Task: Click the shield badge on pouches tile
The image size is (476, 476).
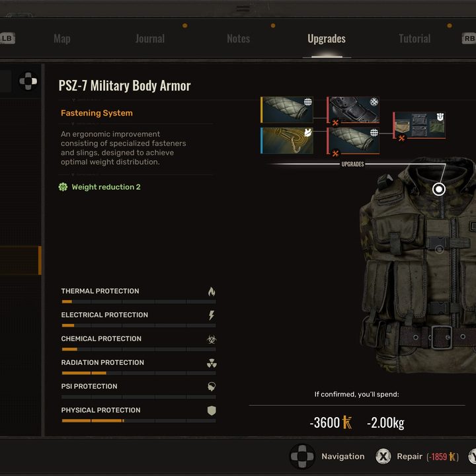Action: [x=440, y=116]
